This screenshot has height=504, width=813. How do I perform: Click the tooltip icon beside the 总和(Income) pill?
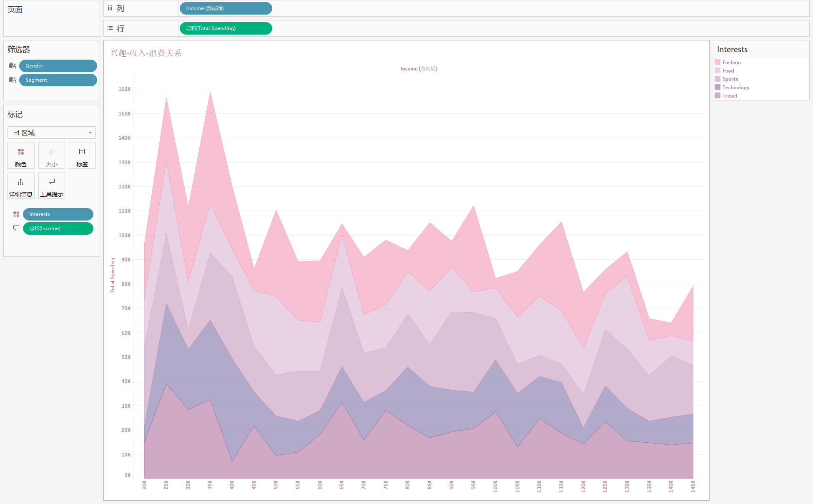tap(16, 228)
